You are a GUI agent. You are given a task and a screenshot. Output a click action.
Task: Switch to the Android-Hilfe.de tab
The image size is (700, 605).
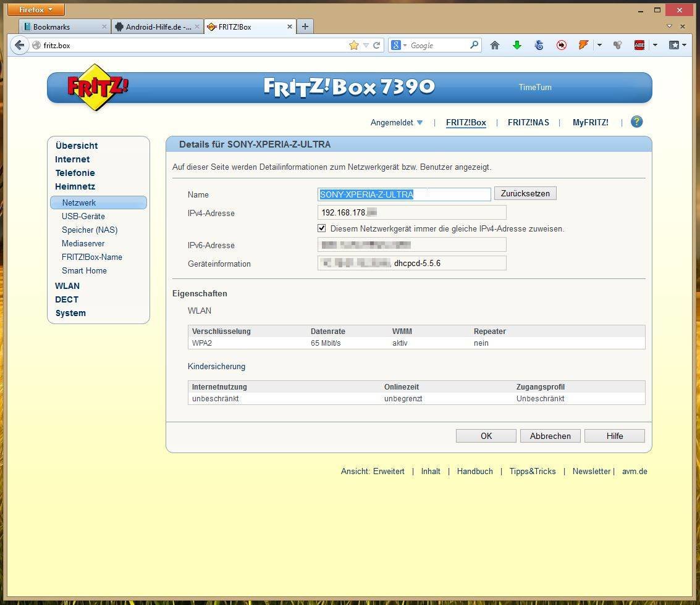(x=157, y=27)
